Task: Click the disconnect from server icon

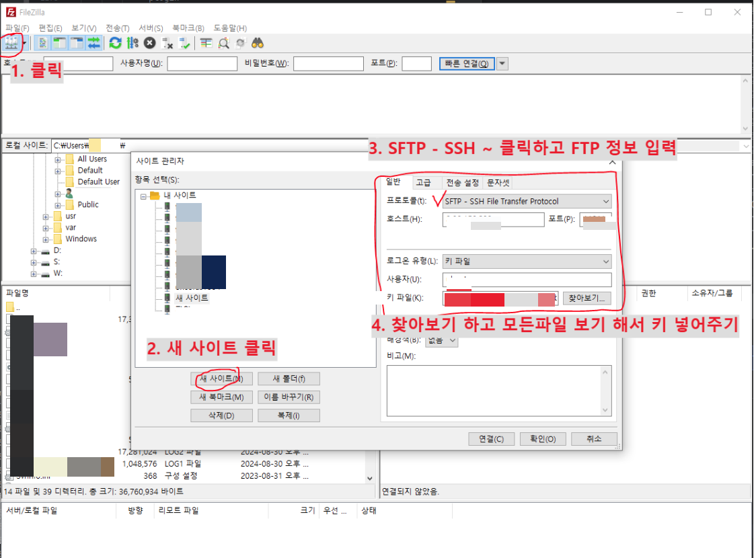Action: pyautogui.click(x=167, y=44)
